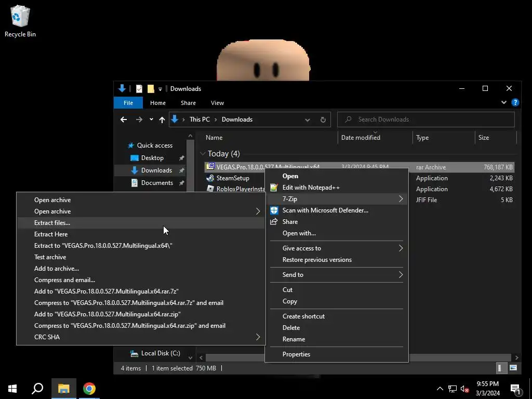Click File Explorer taskbar icon

click(63, 389)
